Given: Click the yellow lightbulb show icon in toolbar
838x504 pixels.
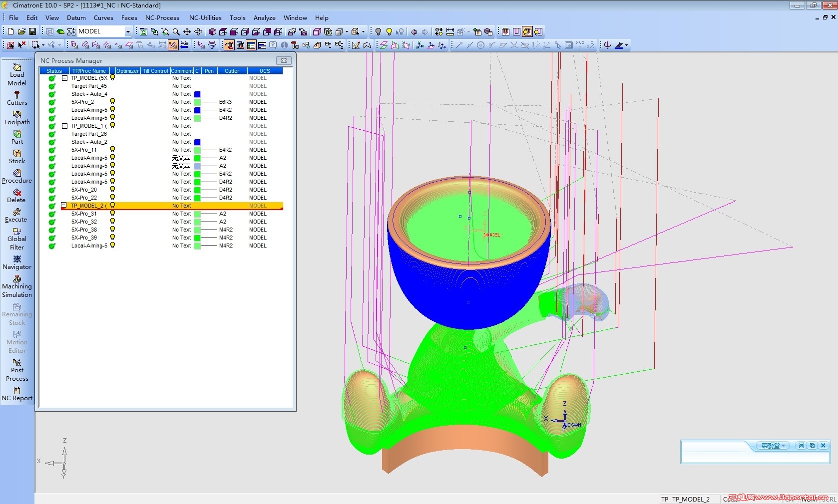Looking at the screenshot, I should point(389,31).
